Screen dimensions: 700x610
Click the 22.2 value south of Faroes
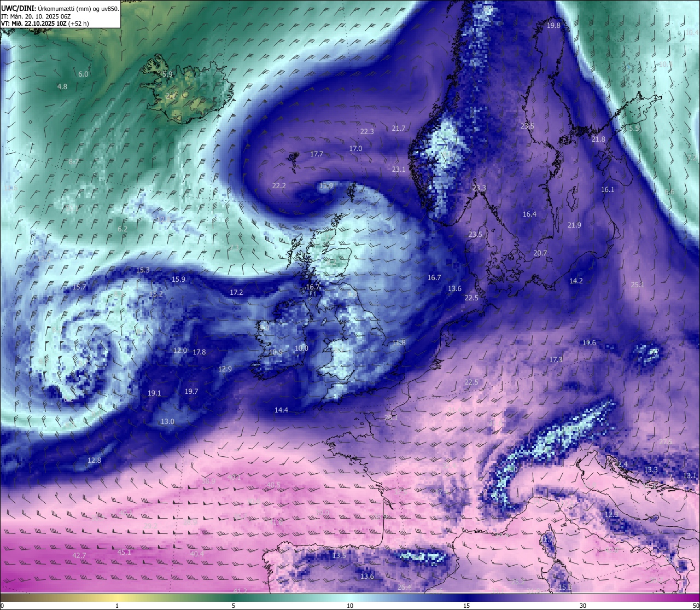coord(279,185)
